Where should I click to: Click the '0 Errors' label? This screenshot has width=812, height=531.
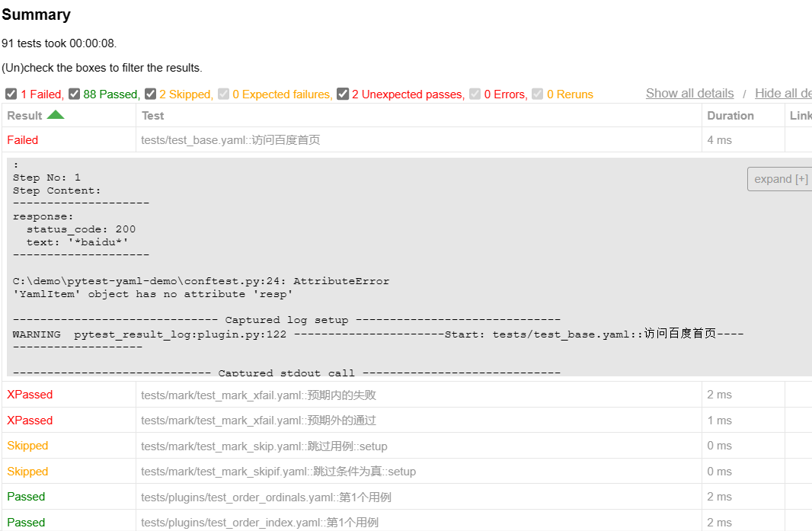[506, 94]
